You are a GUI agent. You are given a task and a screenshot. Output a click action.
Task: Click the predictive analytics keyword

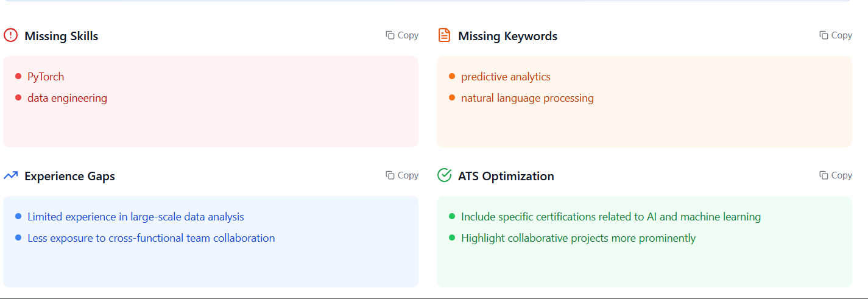[x=506, y=77]
